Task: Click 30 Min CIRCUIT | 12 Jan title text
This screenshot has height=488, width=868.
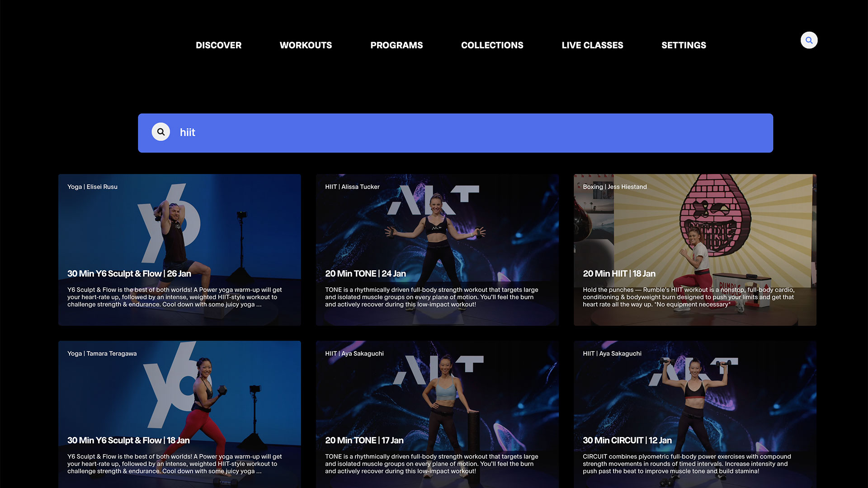Action: [627, 440]
